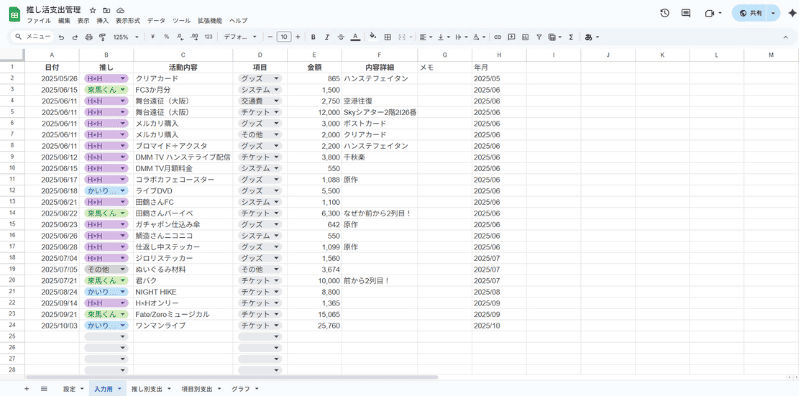The image size is (799, 396).
Task: Increase font size with plus button
Action: (x=298, y=37)
